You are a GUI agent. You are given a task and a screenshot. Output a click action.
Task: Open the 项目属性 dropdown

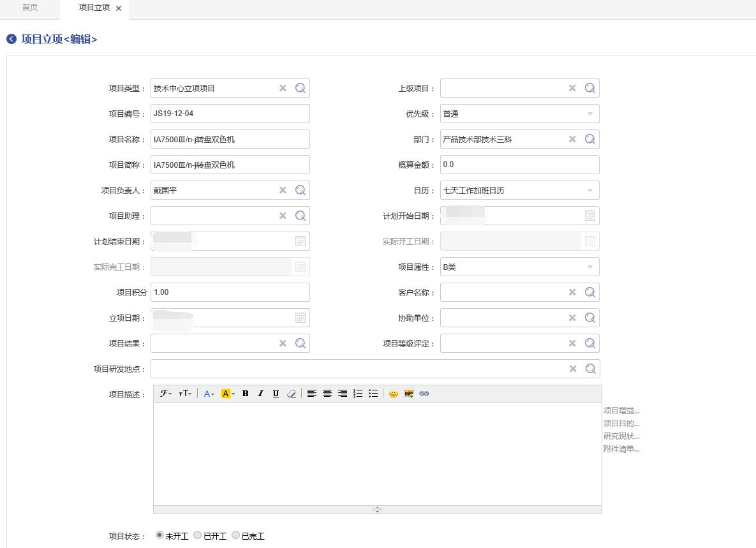click(589, 267)
